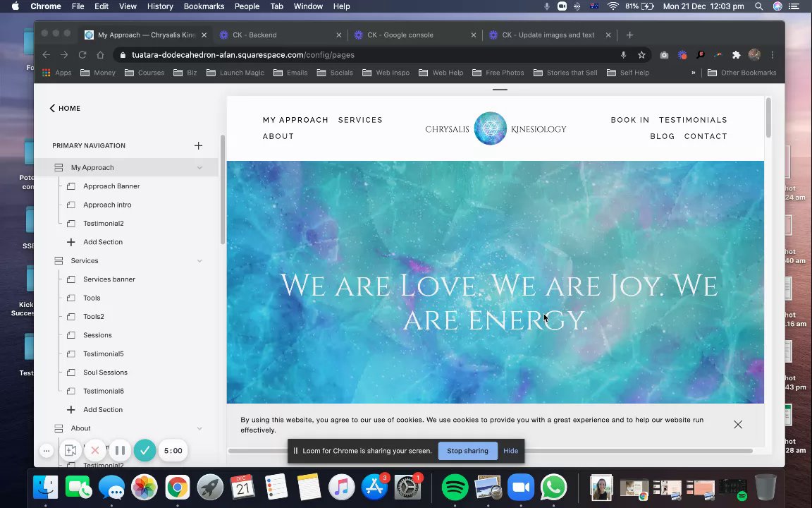
Task: Click the sidebar panel scrollbar
Action: [223, 189]
